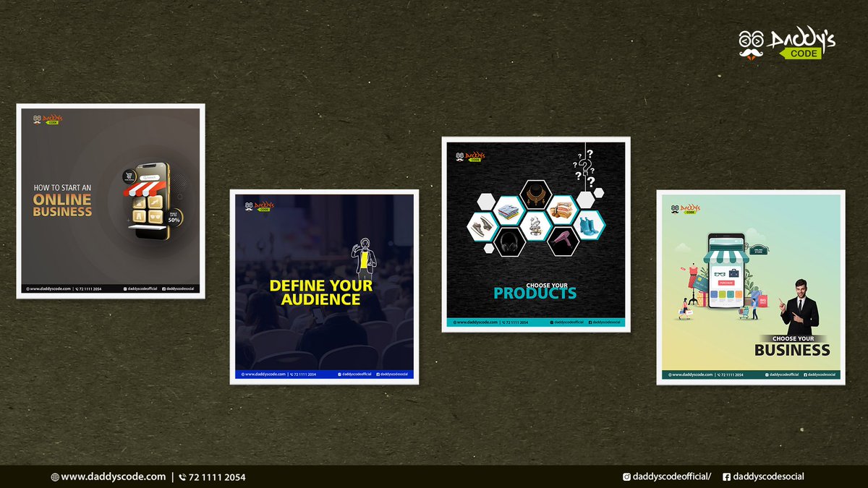Click the Daddy's Code logo in Products card
Screen dimensions: 868x488
[x=470, y=155]
